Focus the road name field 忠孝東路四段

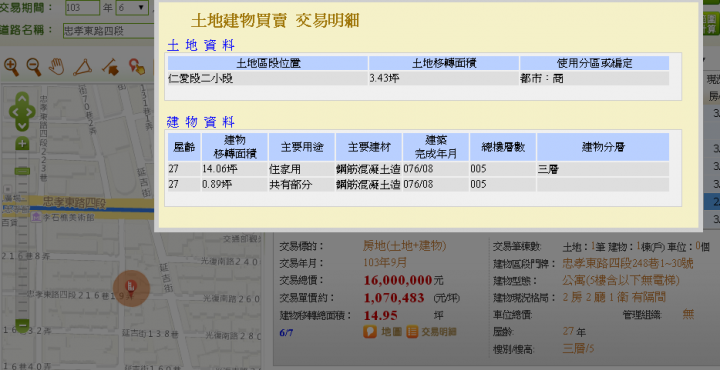tap(108, 31)
